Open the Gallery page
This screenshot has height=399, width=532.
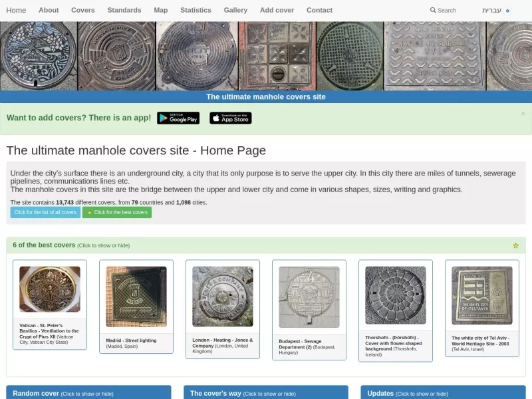tap(235, 10)
